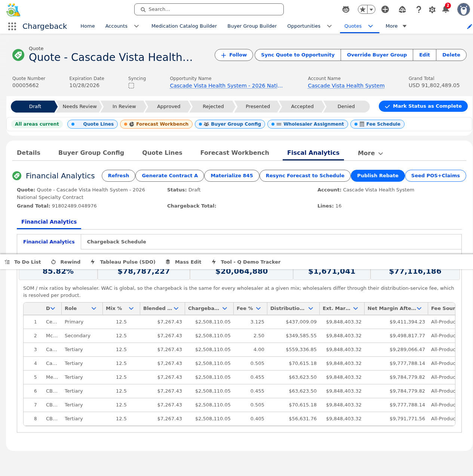Open the Opportunity Name link

click(226, 86)
